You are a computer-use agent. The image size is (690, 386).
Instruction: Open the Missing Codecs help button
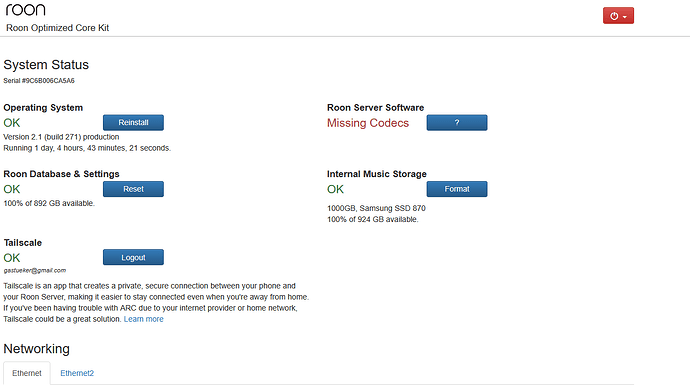(457, 122)
